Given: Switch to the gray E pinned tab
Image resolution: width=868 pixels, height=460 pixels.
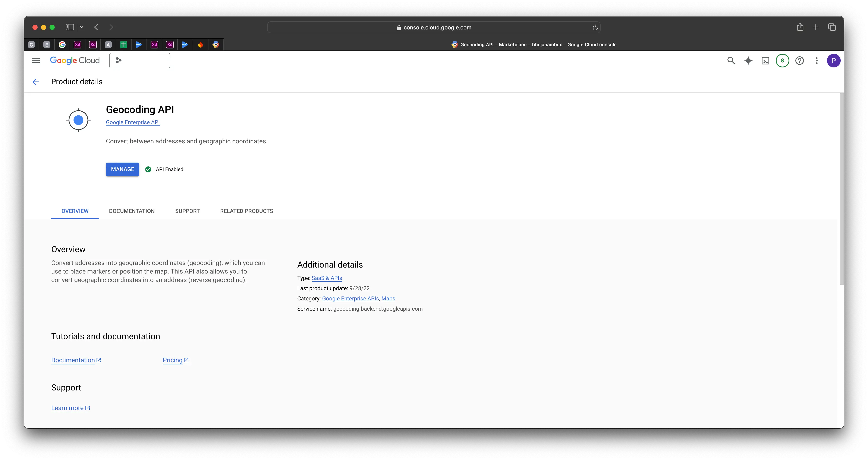Looking at the screenshot, I should tap(47, 44).
